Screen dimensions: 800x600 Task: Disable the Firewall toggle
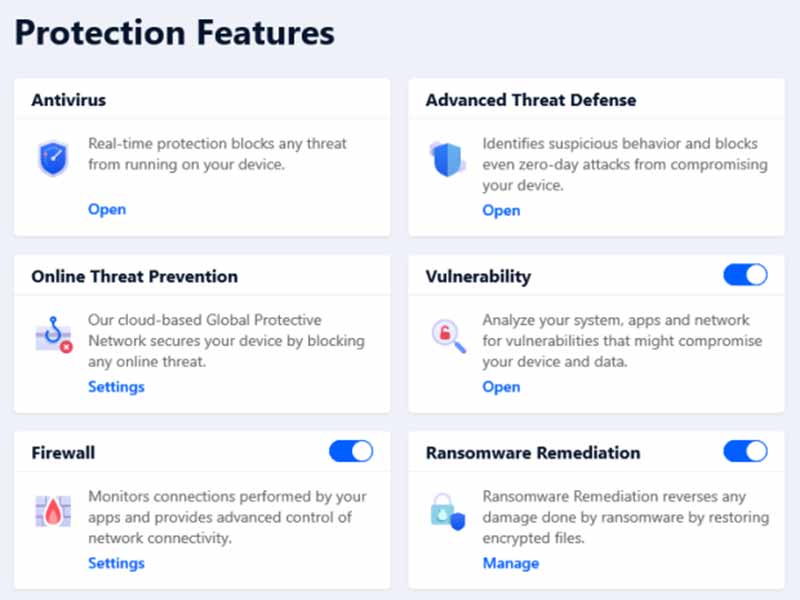pyautogui.click(x=351, y=452)
